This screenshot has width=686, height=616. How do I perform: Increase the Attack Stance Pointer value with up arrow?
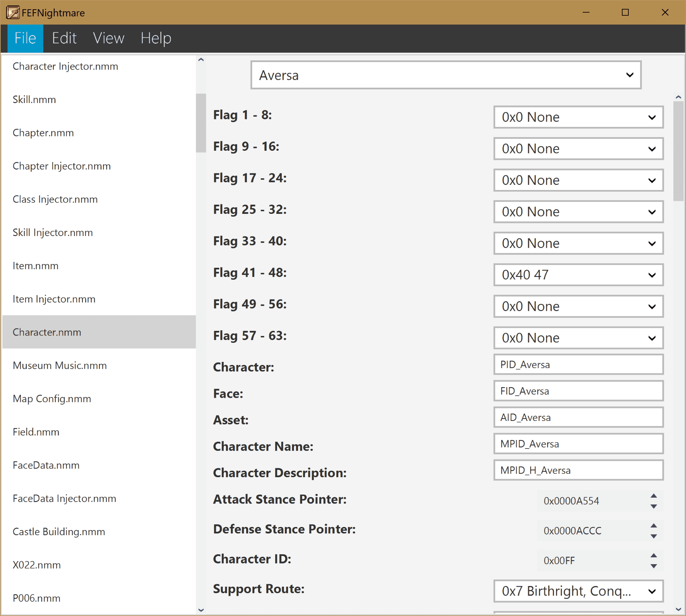(654, 496)
